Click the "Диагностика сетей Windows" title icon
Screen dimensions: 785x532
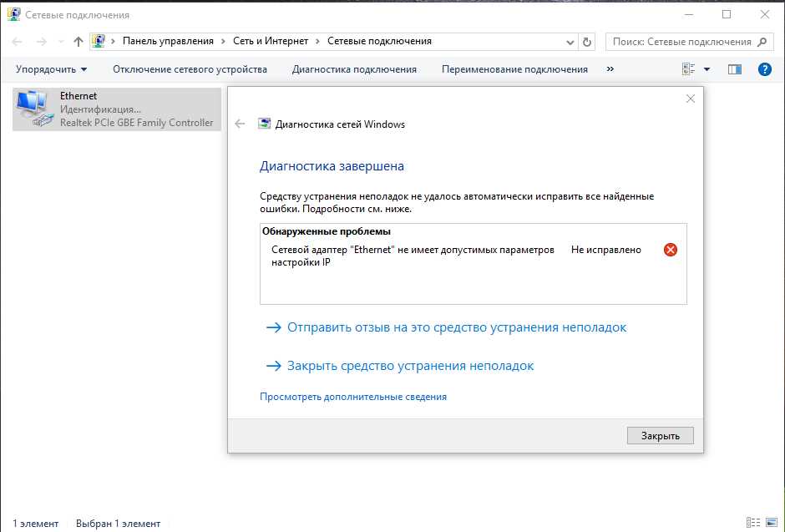point(264,124)
